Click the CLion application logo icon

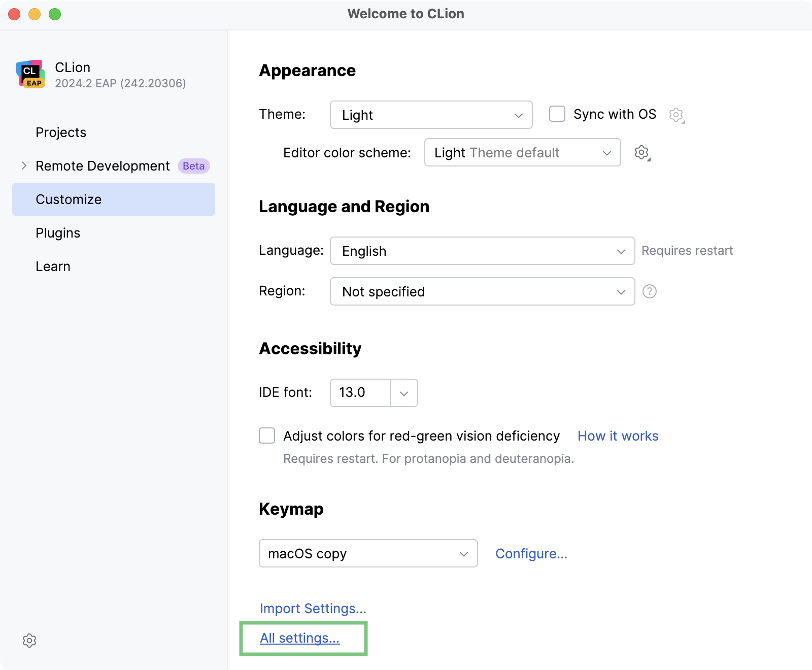pos(30,74)
